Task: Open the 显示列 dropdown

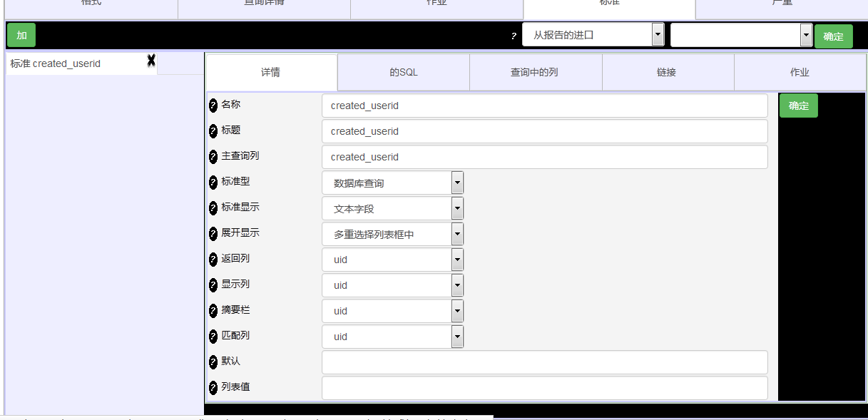Action: point(393,285)
